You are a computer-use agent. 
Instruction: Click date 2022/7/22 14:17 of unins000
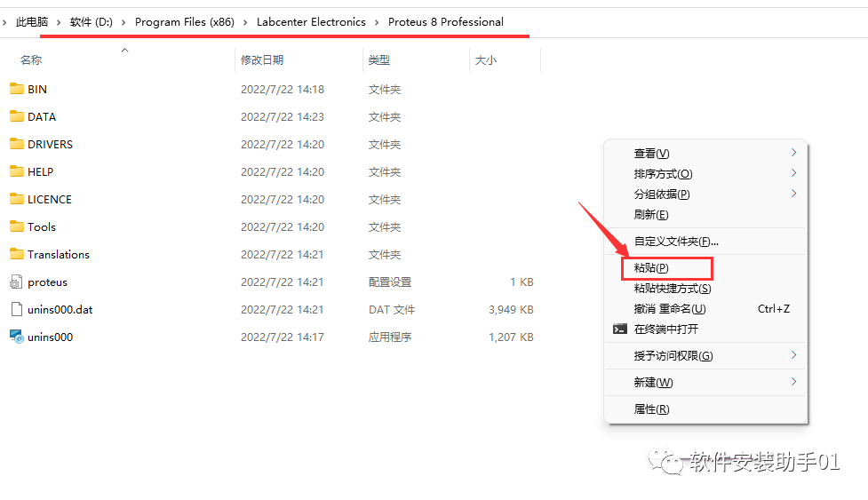[283, 337]
